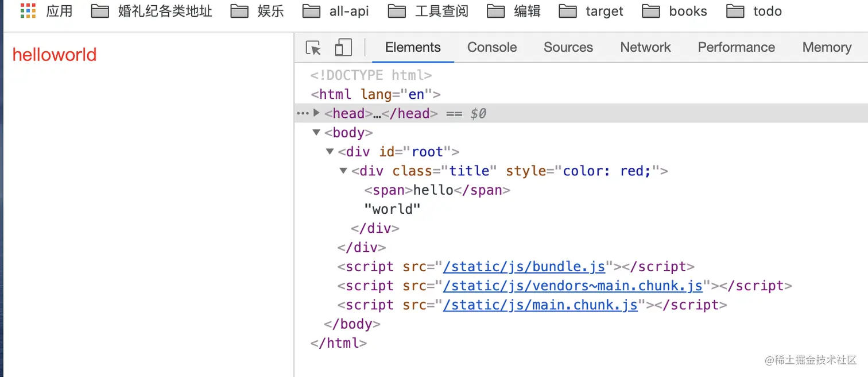
Task: Follow the /static/js/bundle.js link
Action: pos(524,267)
